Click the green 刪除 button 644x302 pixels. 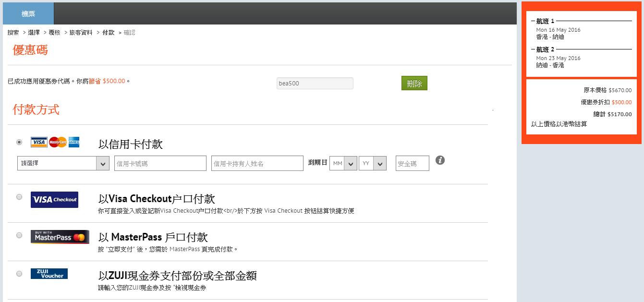tap(414, 84)
